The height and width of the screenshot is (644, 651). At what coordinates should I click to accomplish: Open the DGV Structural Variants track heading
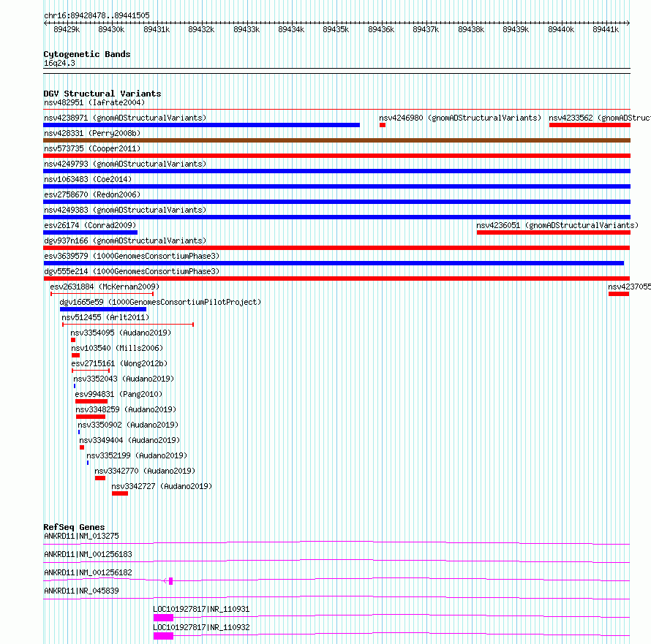point(102,94)
